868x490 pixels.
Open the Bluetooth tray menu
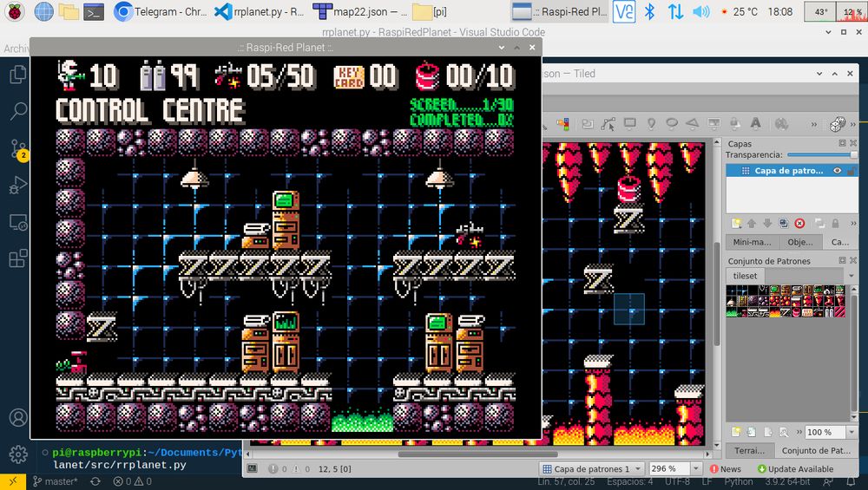(x=650, y=11)
